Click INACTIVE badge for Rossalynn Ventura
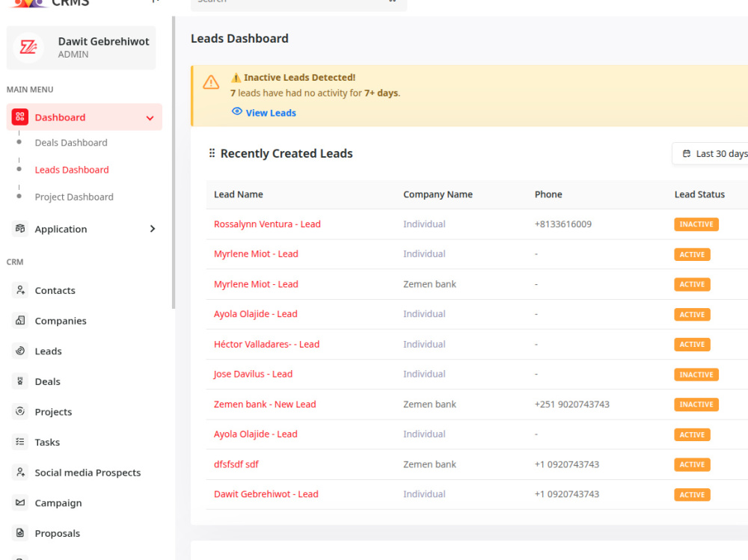Image resolution: width=748 pixels, height=560 pixels. [696, 224]
